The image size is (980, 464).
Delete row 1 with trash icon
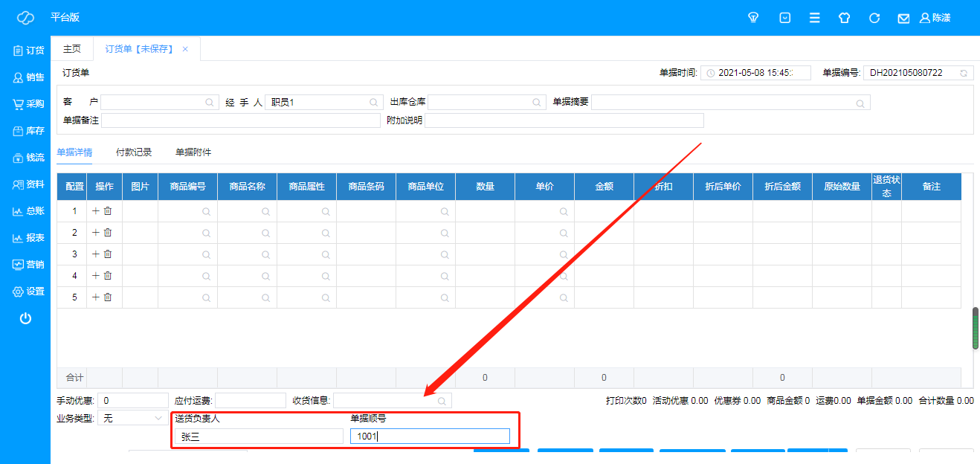tap(108, 211)
